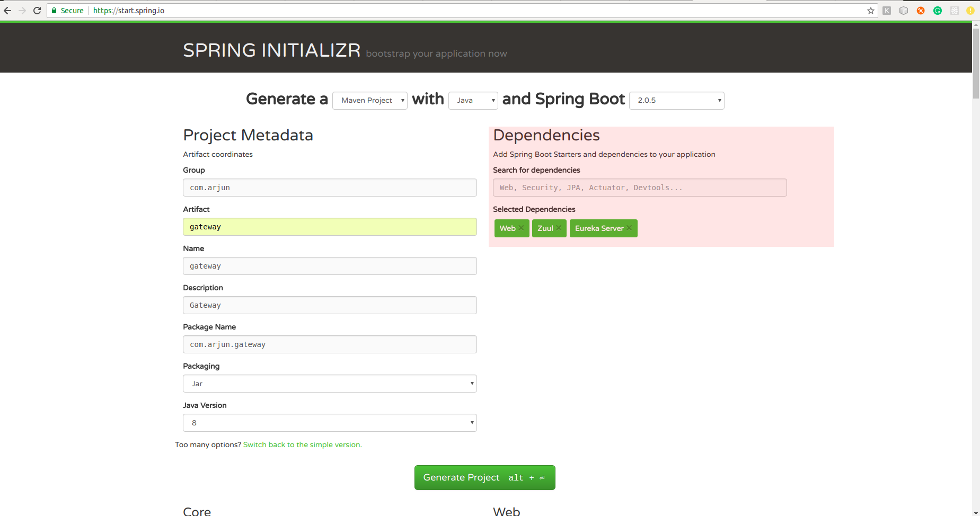Screen dimensions: 980x516
Task: Bookmark this page with the star icon
Action: click(870, 11)
